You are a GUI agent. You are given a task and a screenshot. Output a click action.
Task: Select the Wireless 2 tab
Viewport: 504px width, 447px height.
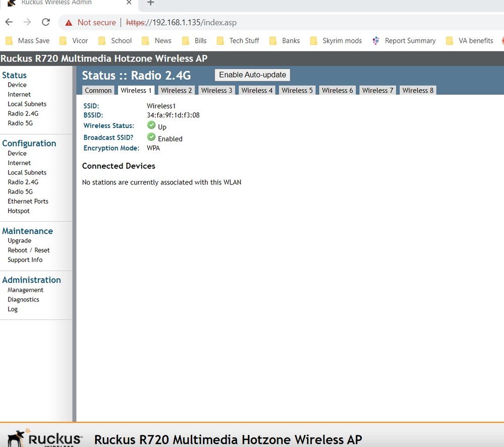click(176, 90)
